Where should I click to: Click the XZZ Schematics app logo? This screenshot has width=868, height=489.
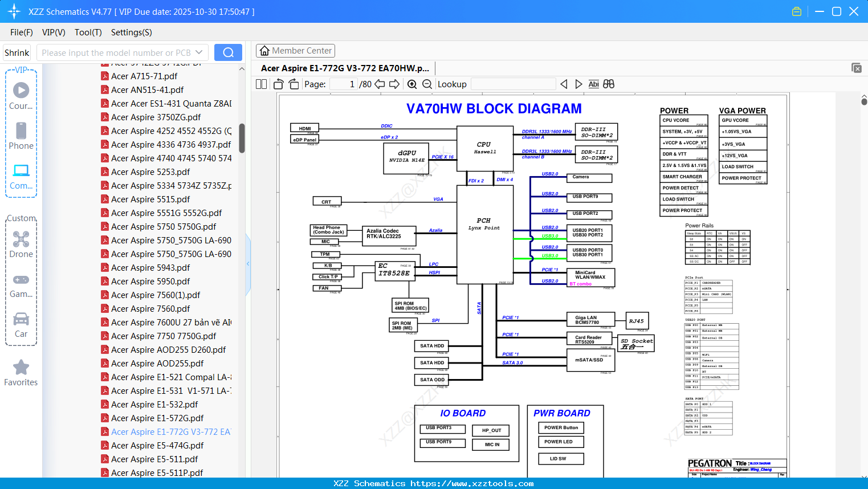click(14, 11)
